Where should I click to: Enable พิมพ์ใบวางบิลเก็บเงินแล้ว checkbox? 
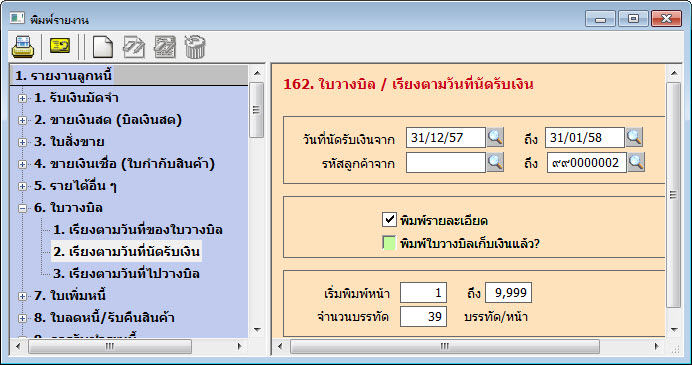click(x=389, y=243)
